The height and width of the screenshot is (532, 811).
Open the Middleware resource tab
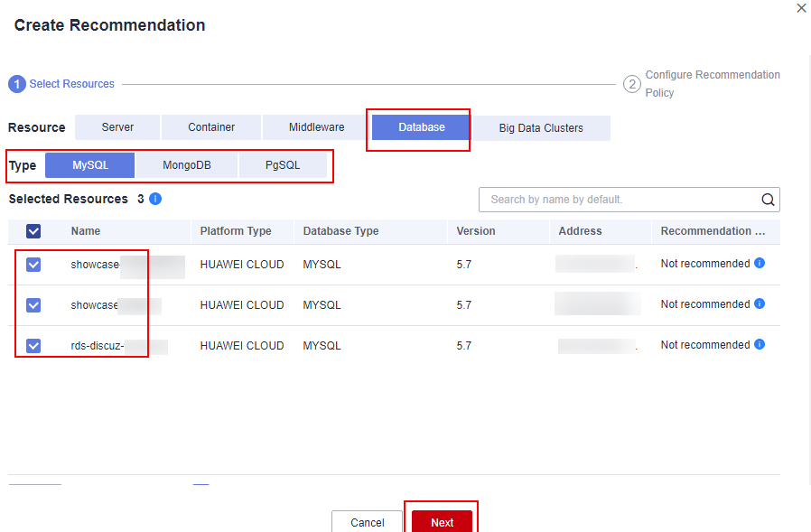316,127
